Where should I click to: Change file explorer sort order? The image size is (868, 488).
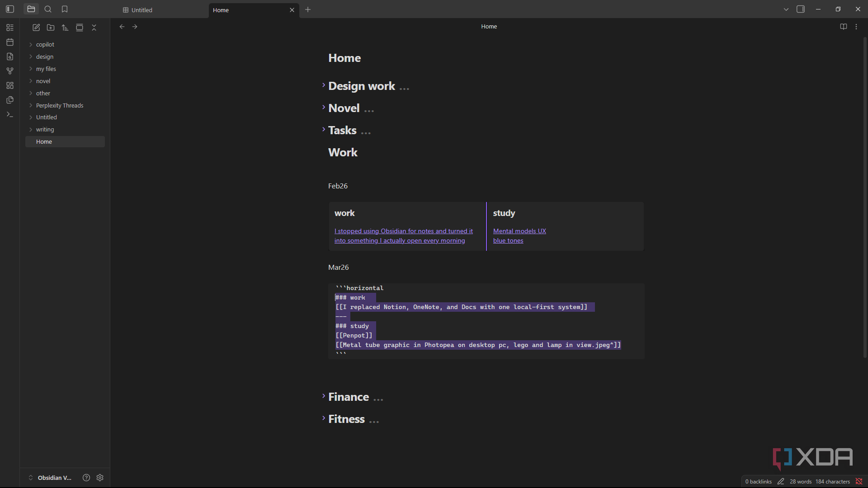pos(65,28)
